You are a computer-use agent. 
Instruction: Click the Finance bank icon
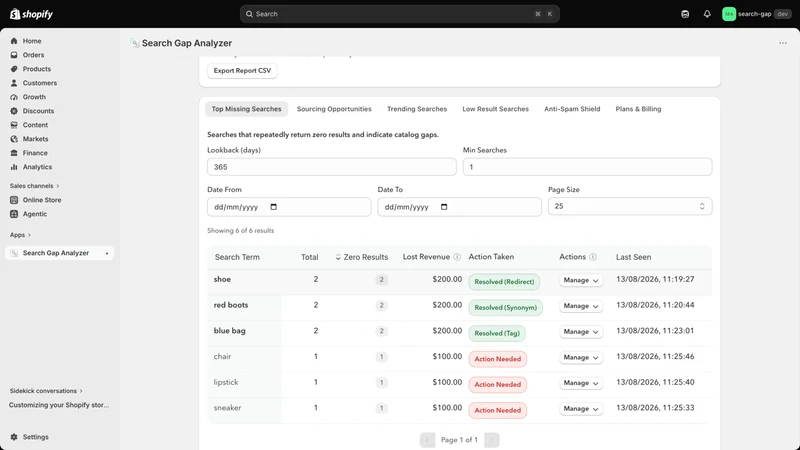14,153
